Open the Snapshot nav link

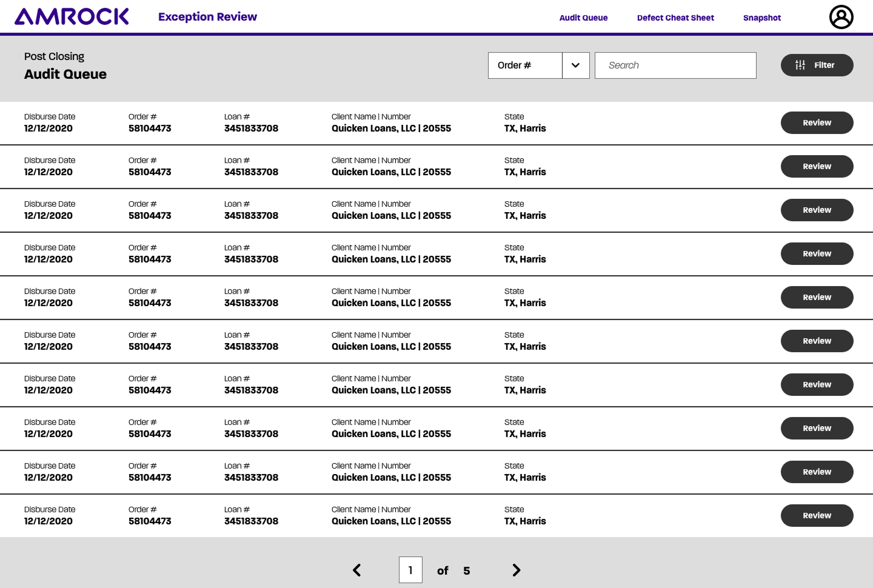(x=762, y=18)
